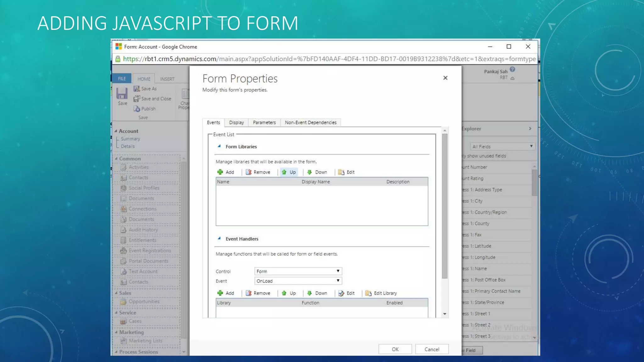Click Remove icon in Form Libraries toolbar
Image resolution: width=644 pixels, height=362 pixels.
pyautogui.click(x=249, y=172)
